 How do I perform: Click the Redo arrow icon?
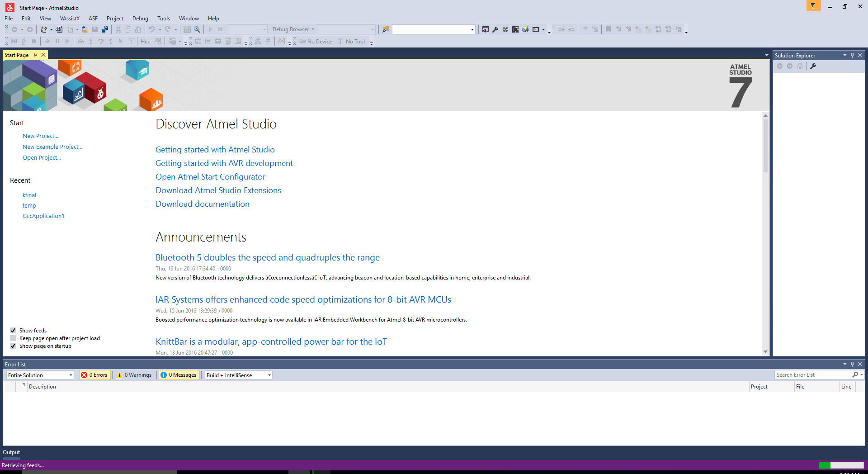tap(168, 29)
